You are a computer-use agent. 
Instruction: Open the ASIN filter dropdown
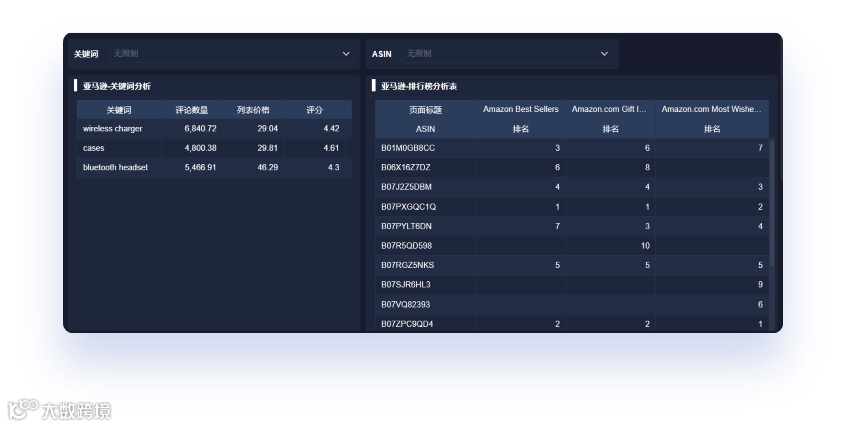(x=508, y=53)
